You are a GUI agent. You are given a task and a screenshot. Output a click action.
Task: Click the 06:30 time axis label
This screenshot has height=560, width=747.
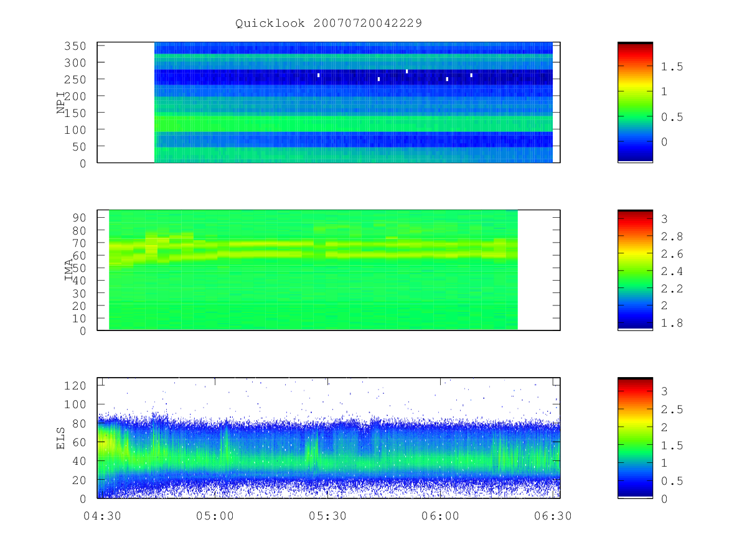(553, 516)
